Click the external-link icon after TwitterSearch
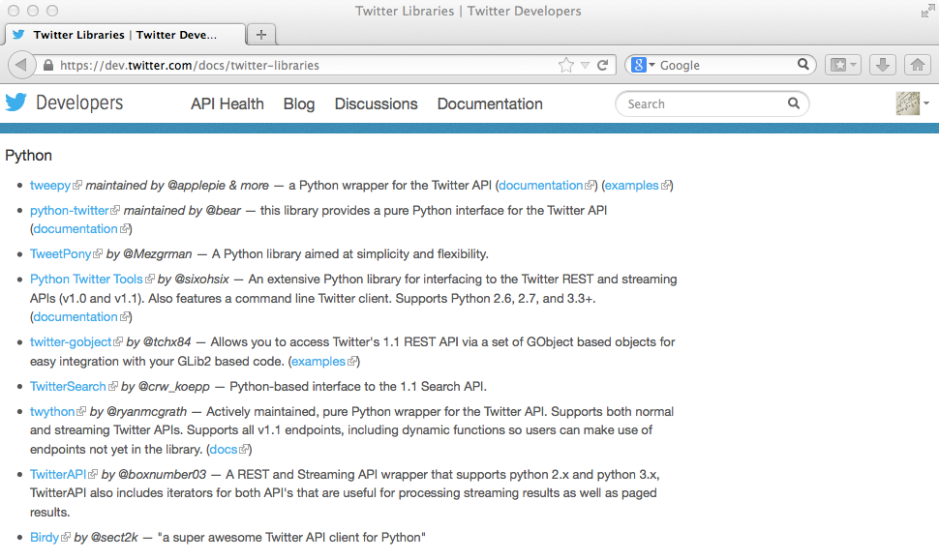This screenshot has width=939, height=560. click(112, 387)
